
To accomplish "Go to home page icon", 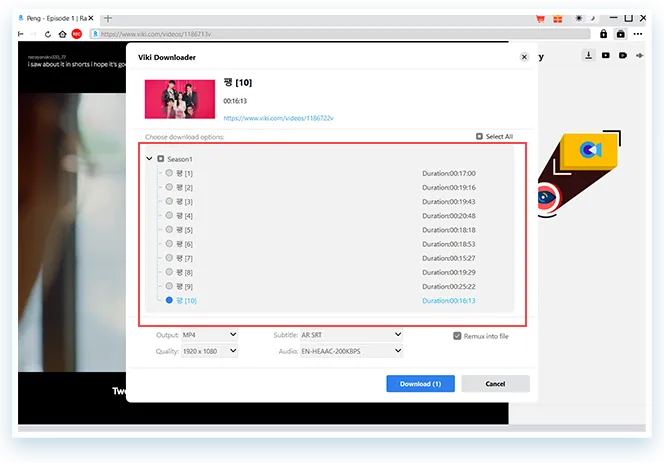I will coord(62,34).
